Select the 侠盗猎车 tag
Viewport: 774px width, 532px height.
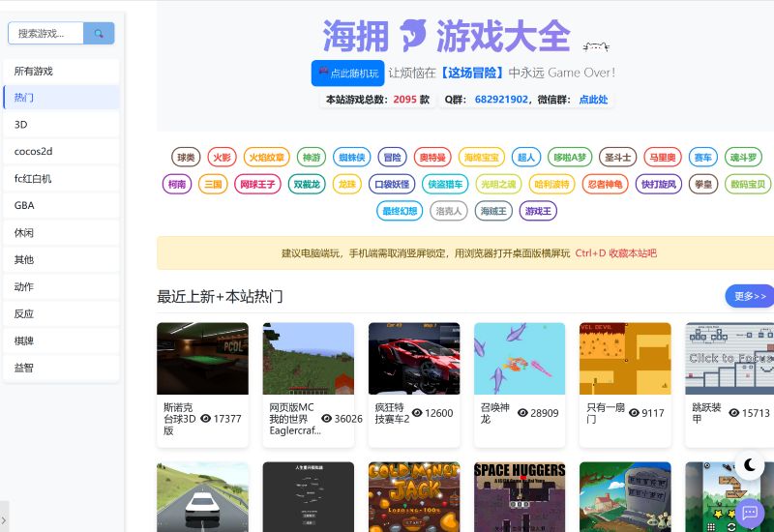click(445, 184)
